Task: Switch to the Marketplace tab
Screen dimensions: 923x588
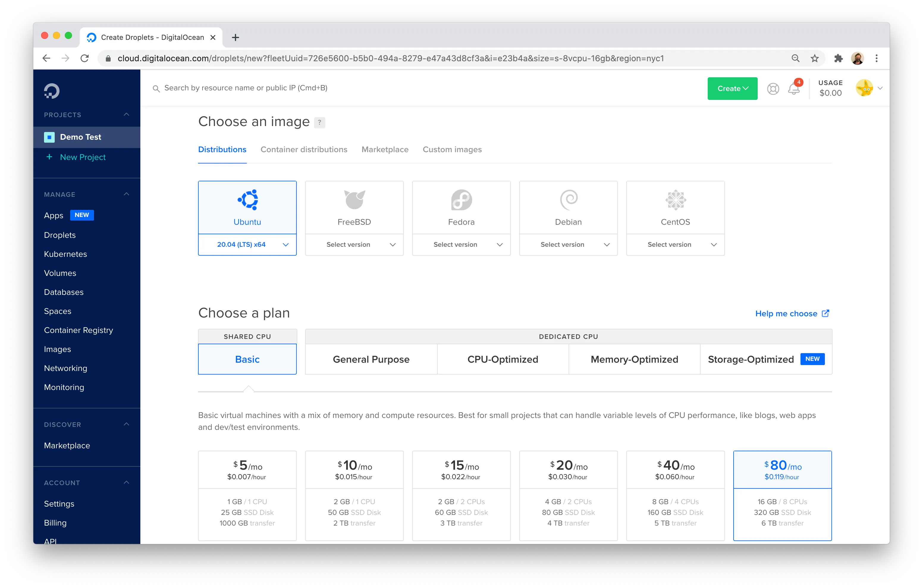Action: pyautogui.click(x=385, y=149)
